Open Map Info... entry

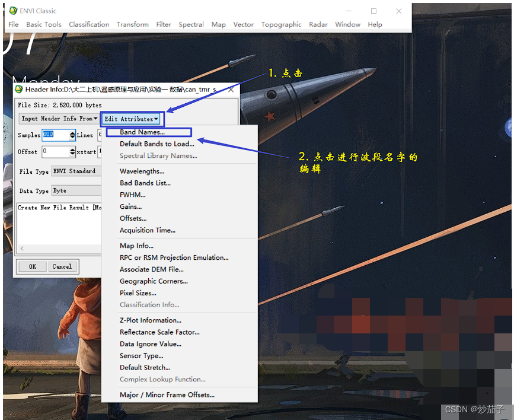click(x=137, y=246)
